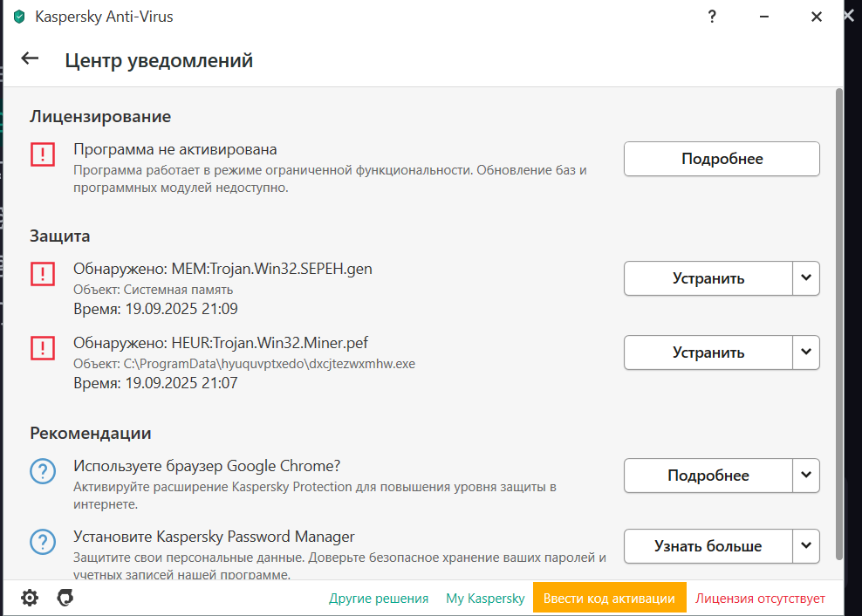Open settings via the gear icon
862x616 pixels.
coord(30,598)
